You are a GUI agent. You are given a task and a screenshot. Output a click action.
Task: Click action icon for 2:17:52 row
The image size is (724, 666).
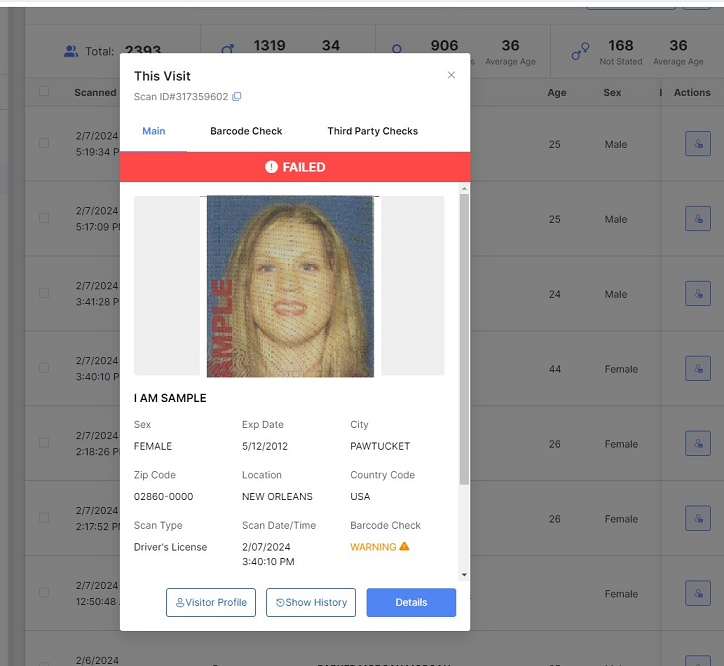click(x=698, y=518)
